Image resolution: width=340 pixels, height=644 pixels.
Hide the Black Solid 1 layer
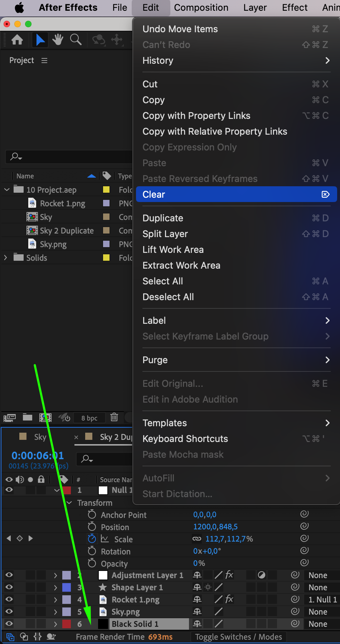9,624
